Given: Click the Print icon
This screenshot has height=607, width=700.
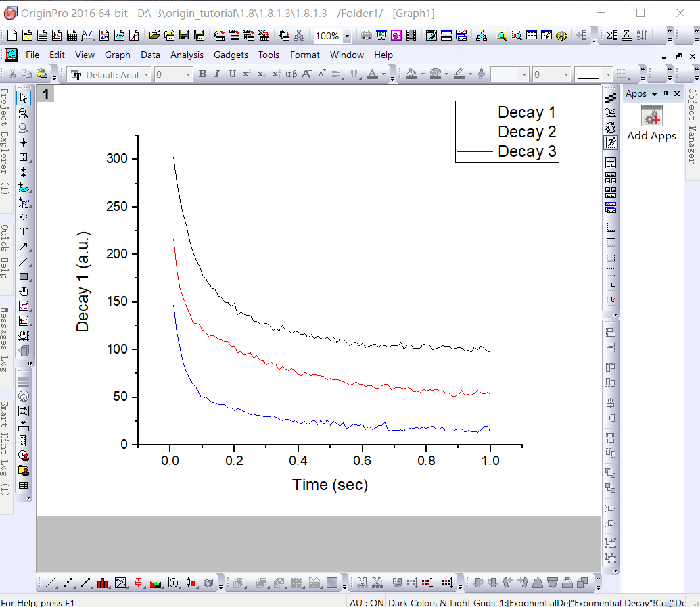Looking at the screenshot, I should (367, 35).
